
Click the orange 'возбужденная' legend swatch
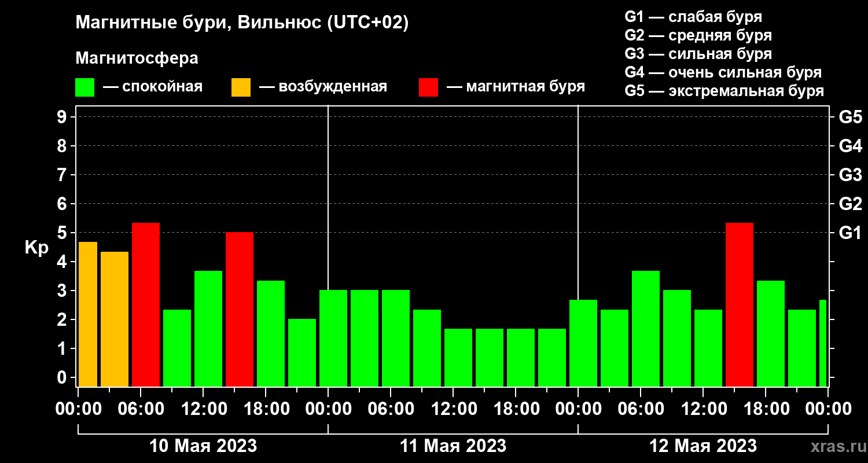(241, 87)
